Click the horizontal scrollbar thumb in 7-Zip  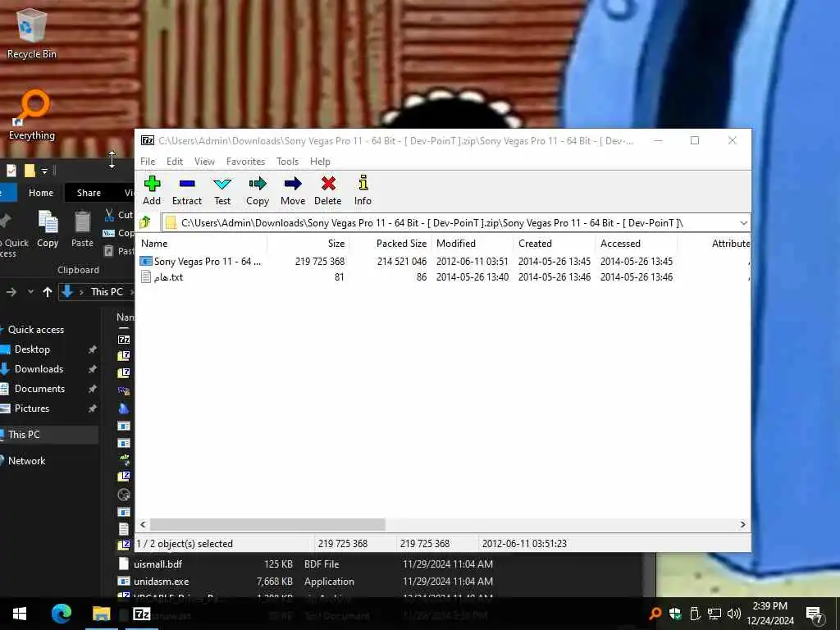267,524
